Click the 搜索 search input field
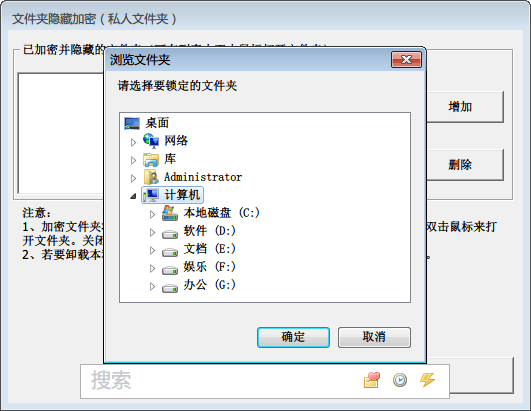Viewport: 531px width, 411px height. (x=220, y=381)
